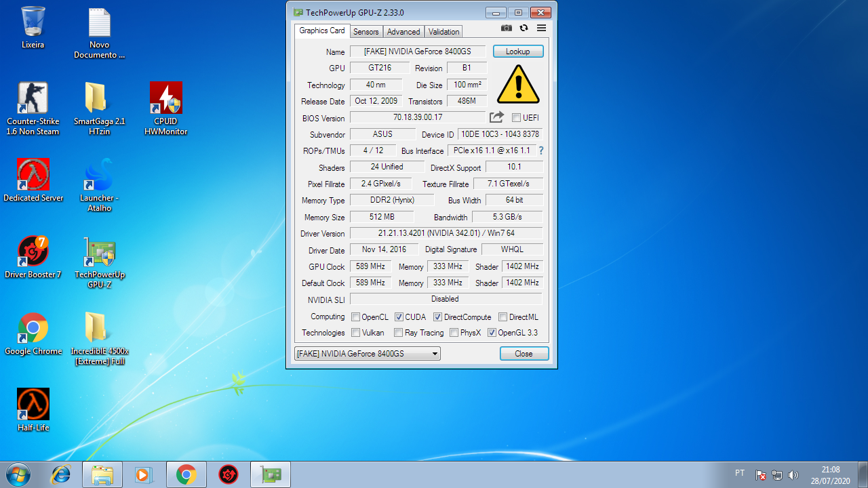Open Driver Booster from the taskbar

click(x=229, y=475)
